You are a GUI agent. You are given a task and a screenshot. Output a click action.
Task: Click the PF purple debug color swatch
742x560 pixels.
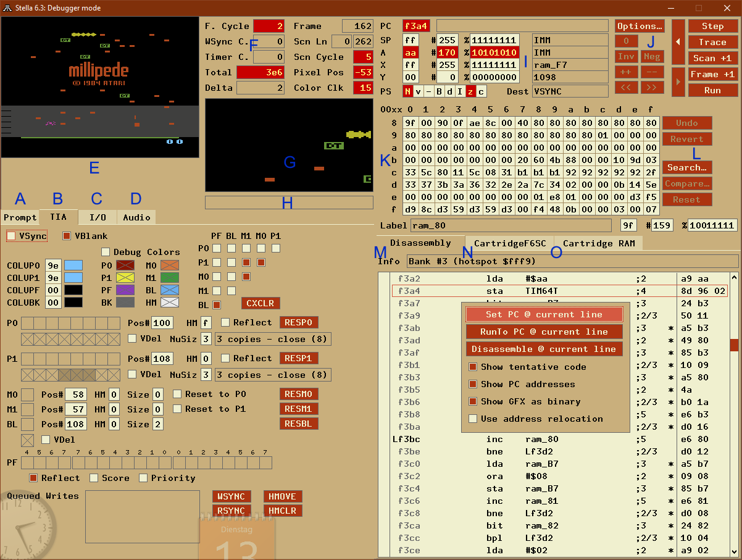pyautogui.click(x=125, y=290)
